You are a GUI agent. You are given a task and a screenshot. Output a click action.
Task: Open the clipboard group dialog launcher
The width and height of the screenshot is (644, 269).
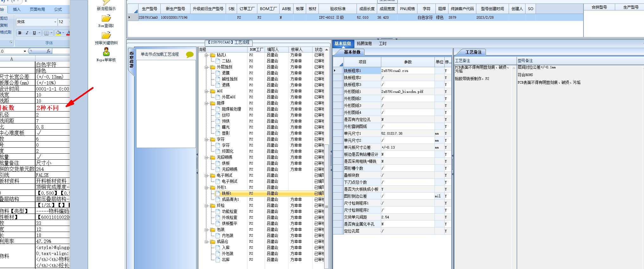click(11, 42)
